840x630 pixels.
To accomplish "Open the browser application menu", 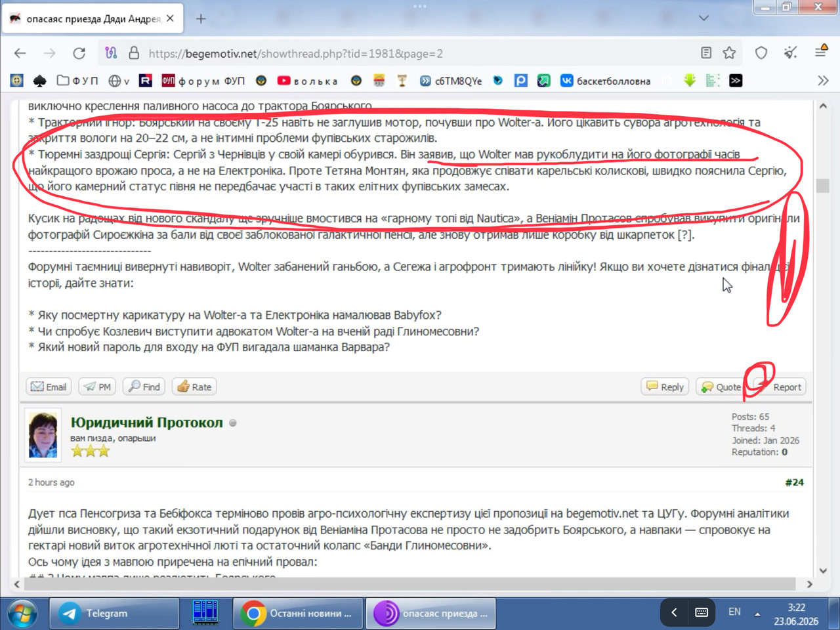I will 821,51.
